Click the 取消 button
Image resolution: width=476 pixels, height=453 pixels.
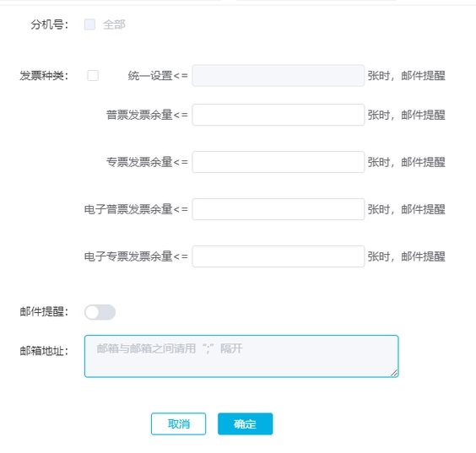pos(179,423)
